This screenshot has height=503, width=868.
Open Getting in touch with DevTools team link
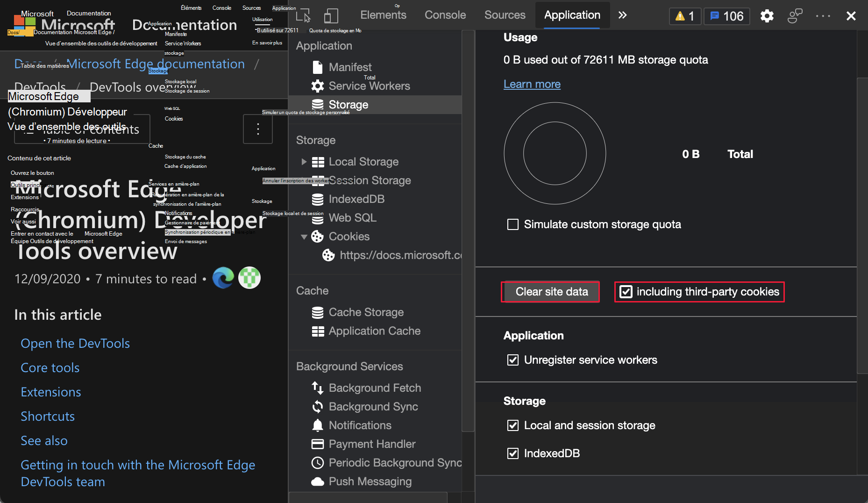pyautogui.click(x=138, y=473)
